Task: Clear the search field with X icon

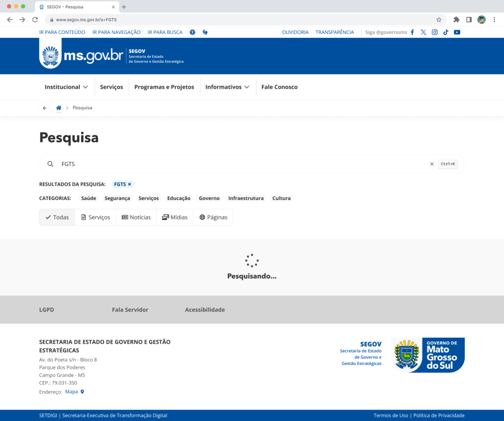Action: [432, 164]
